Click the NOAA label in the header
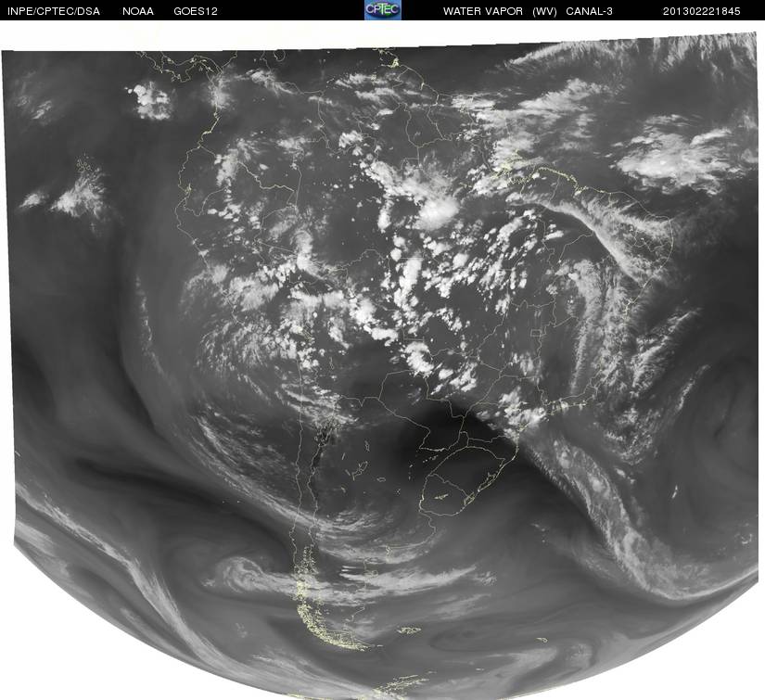 click(x=138, y=11)
